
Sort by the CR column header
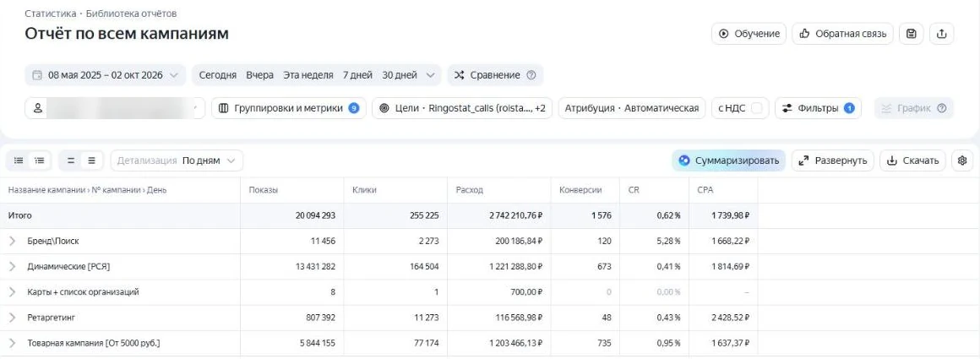tap(634, 190)
